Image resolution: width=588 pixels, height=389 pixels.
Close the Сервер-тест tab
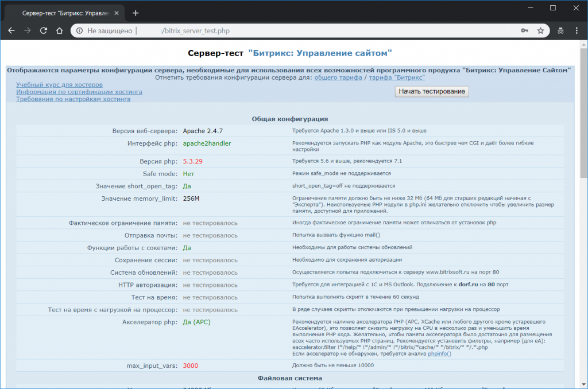(117, 13)
